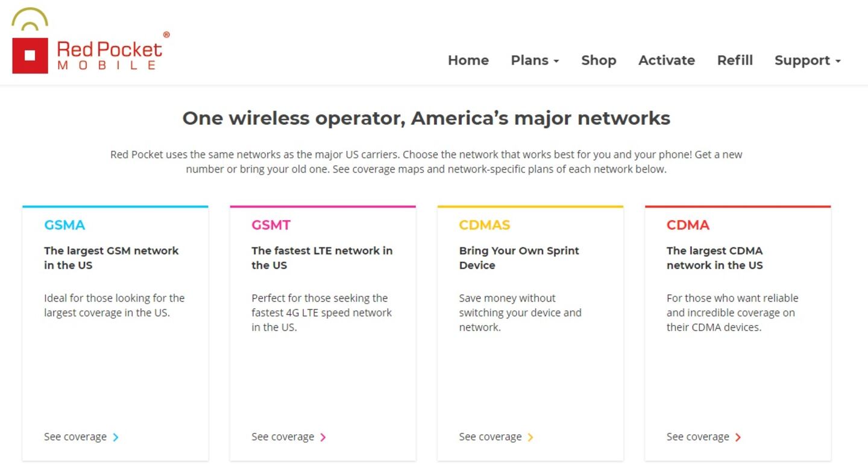This screenshot has height=468, width=868.
Task: Open the Support dropdown menu
Action: pos(807,60)
